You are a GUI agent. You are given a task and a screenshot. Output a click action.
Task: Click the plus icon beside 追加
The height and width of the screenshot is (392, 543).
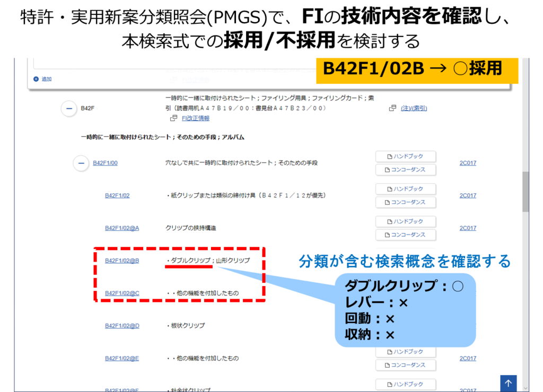[x=36, y=79]
